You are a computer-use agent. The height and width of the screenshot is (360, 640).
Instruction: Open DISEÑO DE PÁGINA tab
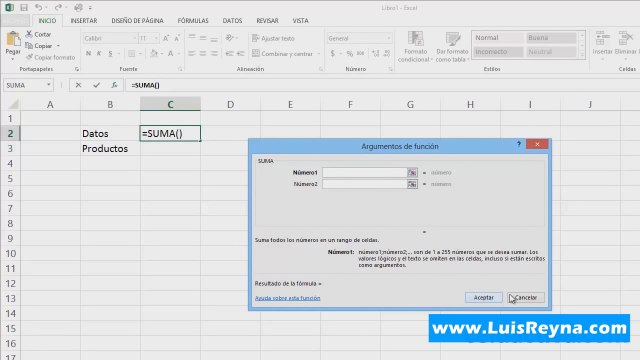137,20
